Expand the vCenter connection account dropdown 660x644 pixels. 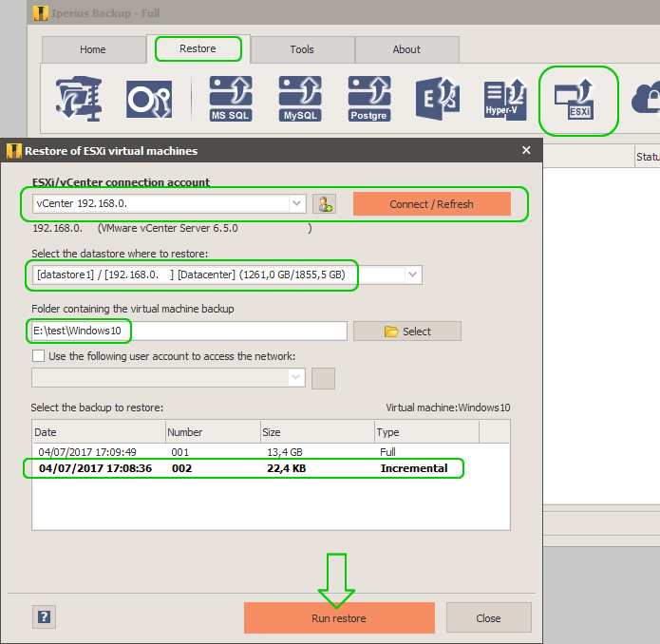pyautogui.click(x=296, y=203)
